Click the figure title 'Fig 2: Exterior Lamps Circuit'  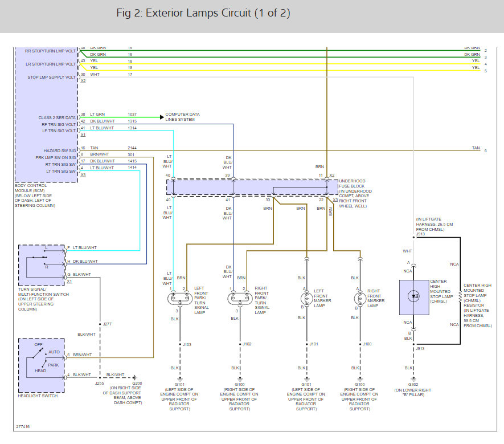click(x=203, y=13)
